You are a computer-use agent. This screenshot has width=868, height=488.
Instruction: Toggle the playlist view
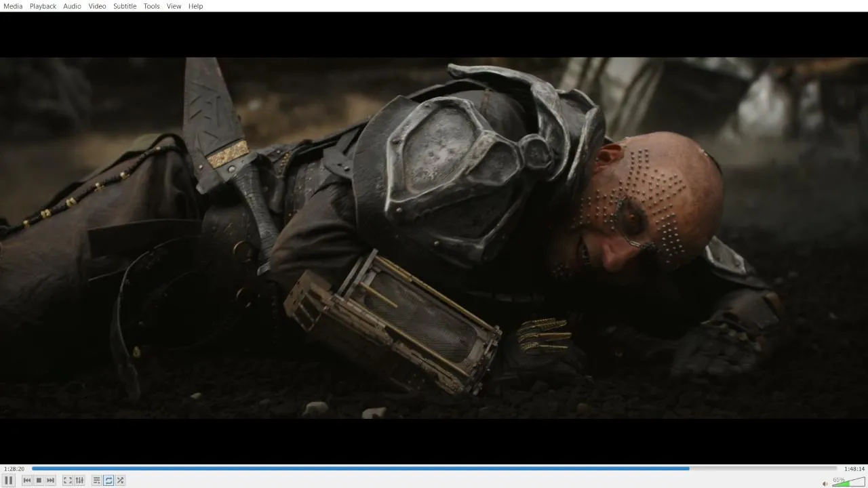point(97,481)
